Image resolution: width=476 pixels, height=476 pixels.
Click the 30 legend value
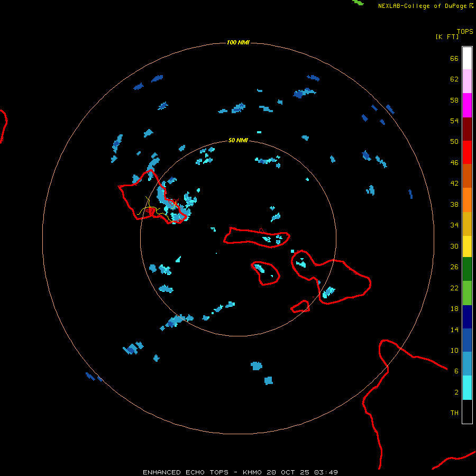(454, 246)
